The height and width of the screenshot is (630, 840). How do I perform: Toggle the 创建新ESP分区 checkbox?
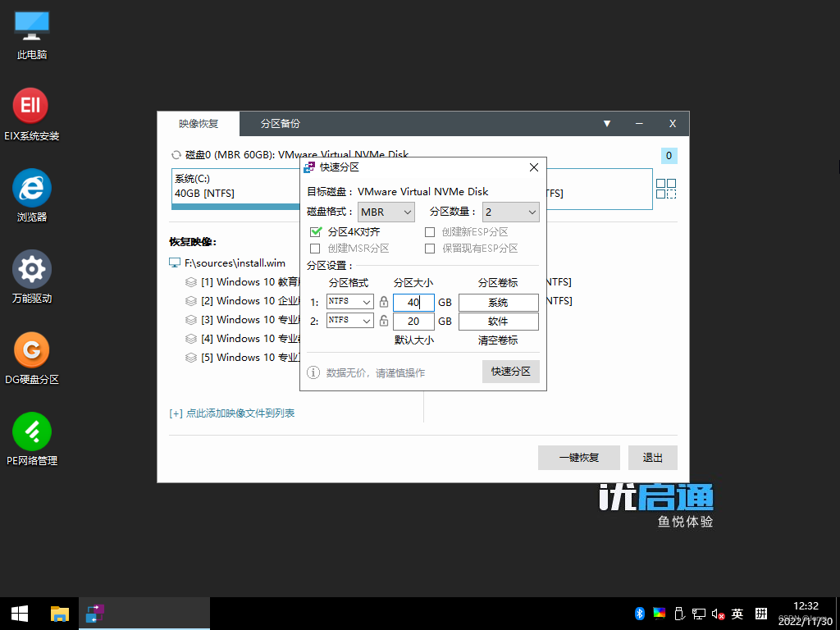point(430,232)
